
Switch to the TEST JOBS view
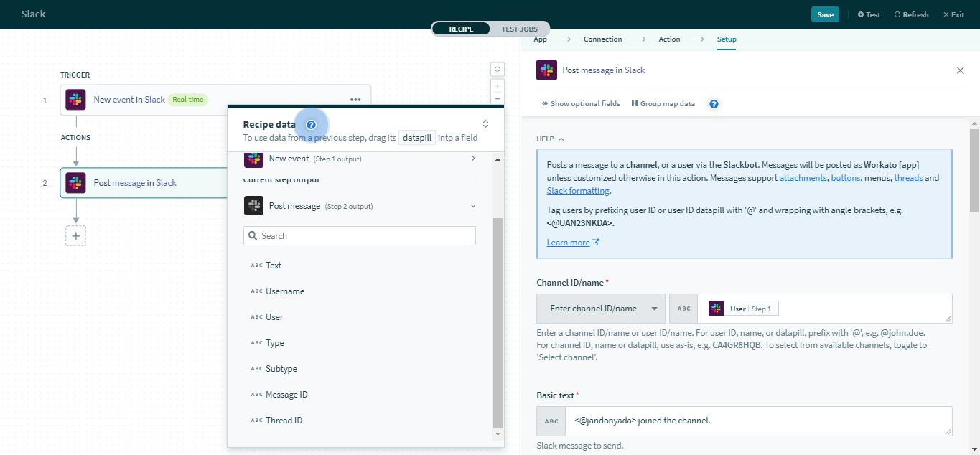519,29
